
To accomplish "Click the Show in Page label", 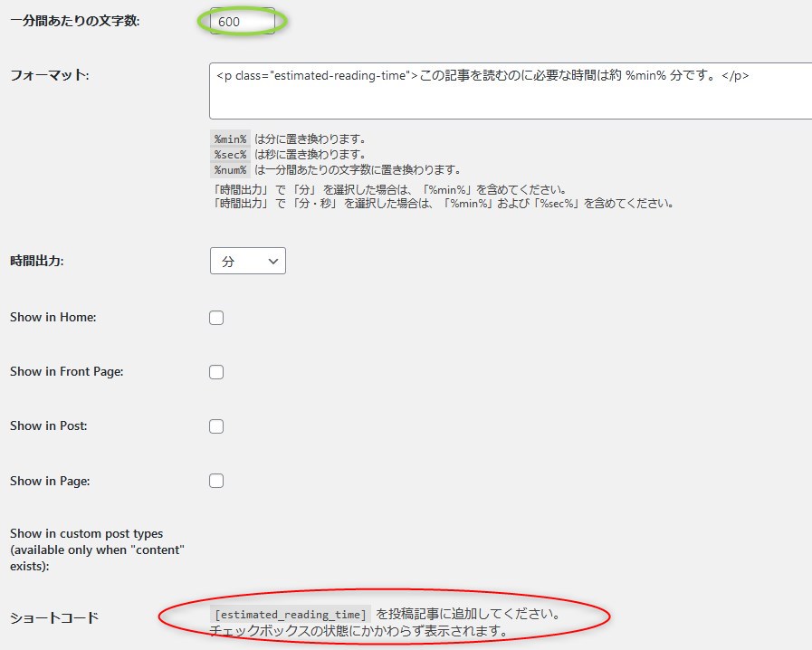I will click(x=50, y=481).
